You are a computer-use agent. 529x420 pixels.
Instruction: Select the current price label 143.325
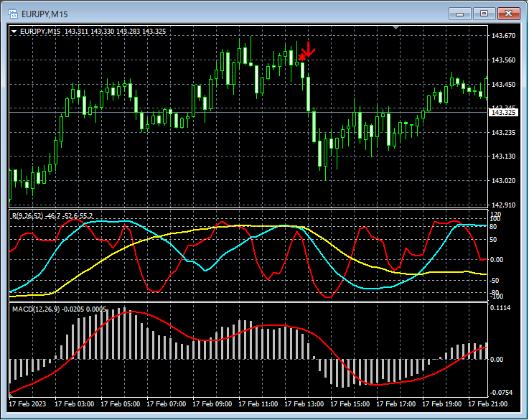(503, 112)
